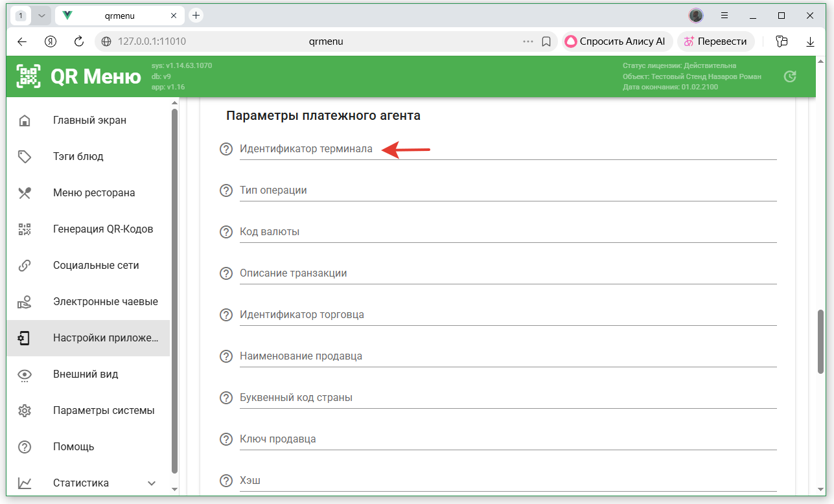Viewport: 834px width, 504px height.
Task: Reload the page with browser refresh
Action: coord(79,41)
